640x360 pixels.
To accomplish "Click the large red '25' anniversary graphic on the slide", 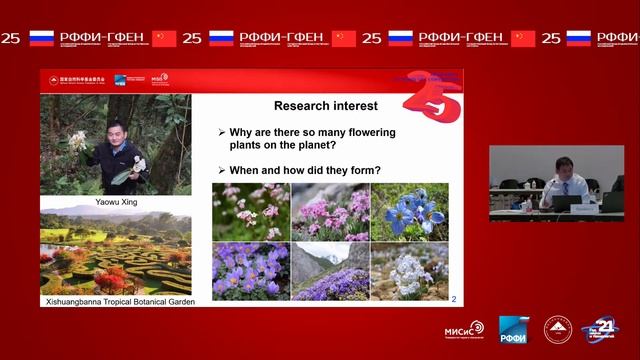I will [433, 96].
